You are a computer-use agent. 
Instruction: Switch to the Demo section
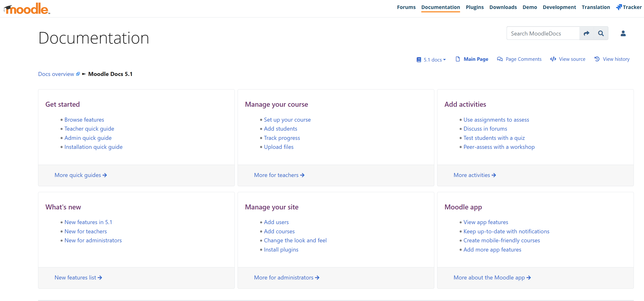(530, 7)
